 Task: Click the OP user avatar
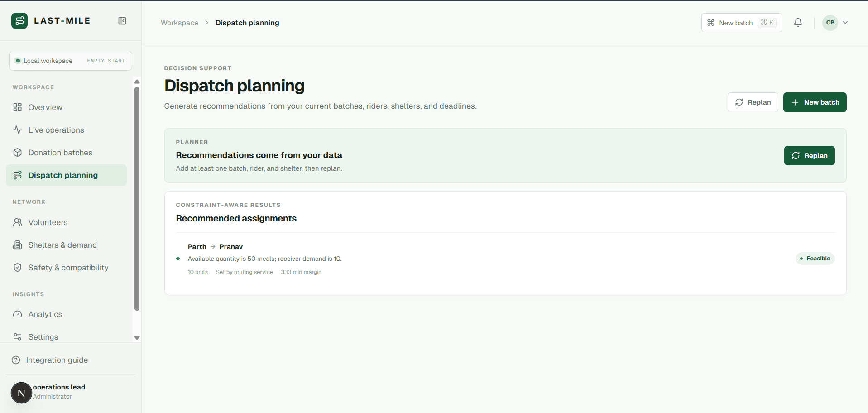click(830, 23)
